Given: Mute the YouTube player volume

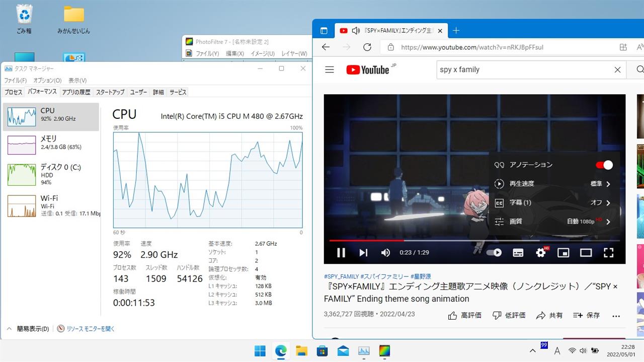Looking at the screenshot, I should tap(385, 253).
